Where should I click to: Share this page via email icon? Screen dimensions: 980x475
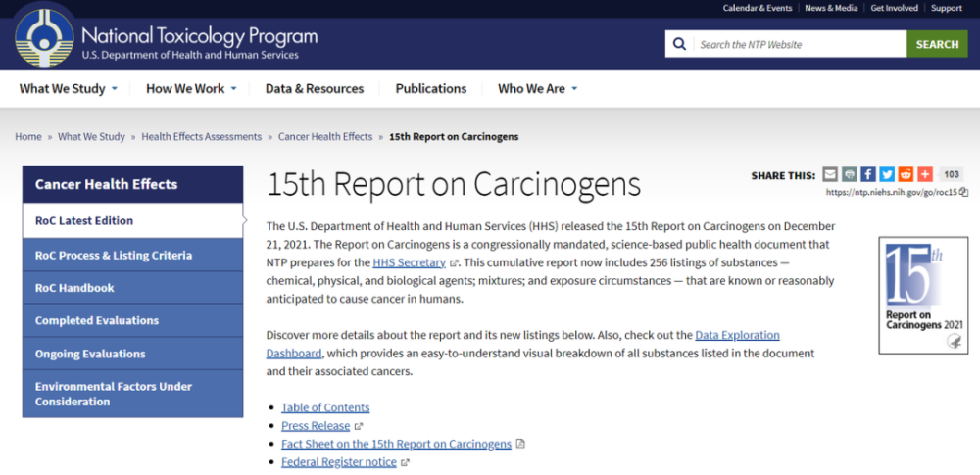pos(829,175)
